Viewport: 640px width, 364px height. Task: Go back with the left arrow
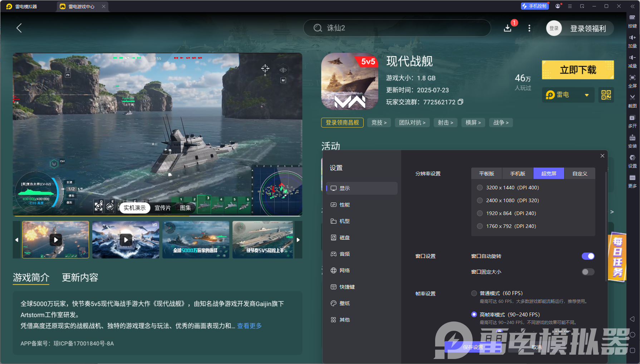click(19, 28)
